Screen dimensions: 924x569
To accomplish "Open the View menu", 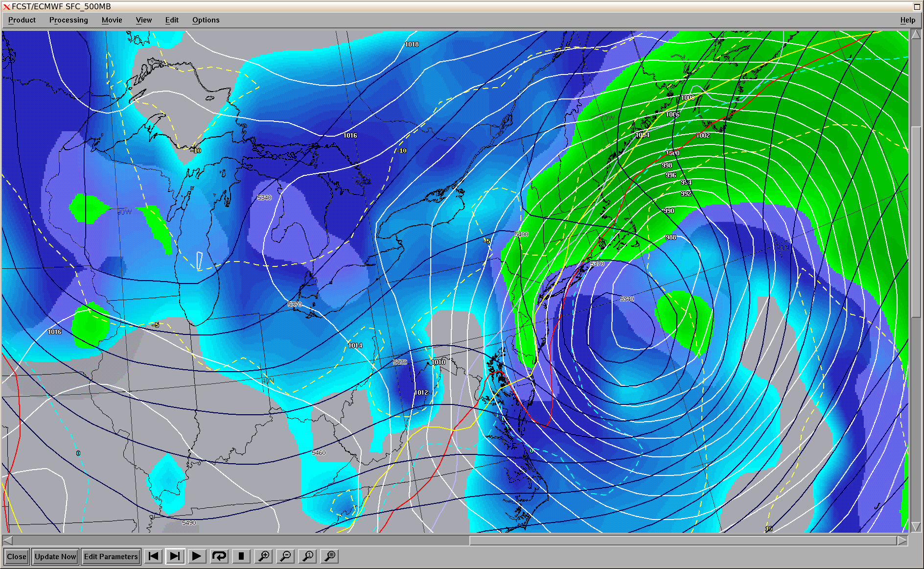I will (144, 20).
